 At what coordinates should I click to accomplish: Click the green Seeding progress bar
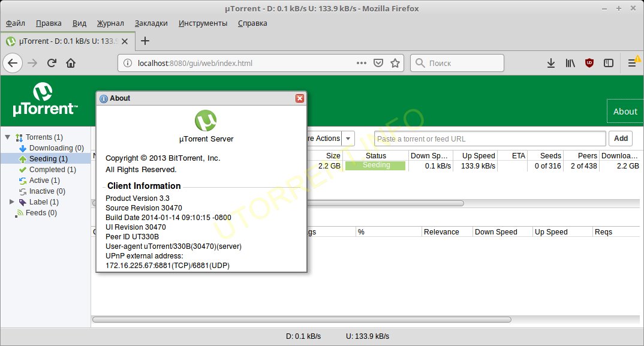point(375,166)
